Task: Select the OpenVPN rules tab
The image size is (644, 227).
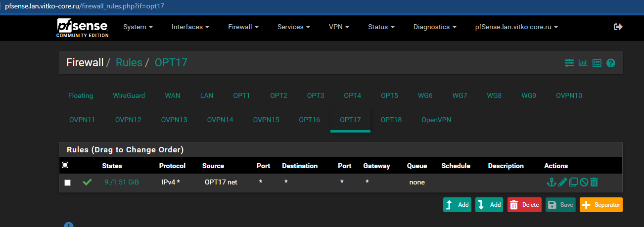Action: 436,120
